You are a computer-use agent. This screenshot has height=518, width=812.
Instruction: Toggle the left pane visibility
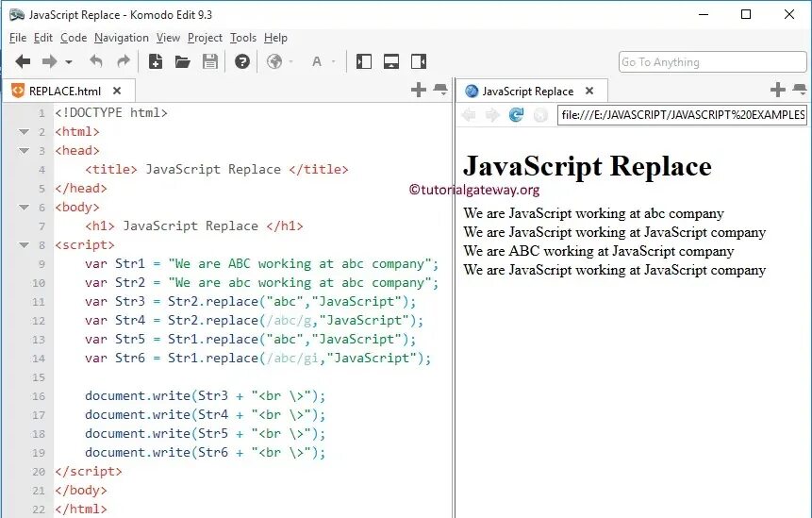coord(364,61)
